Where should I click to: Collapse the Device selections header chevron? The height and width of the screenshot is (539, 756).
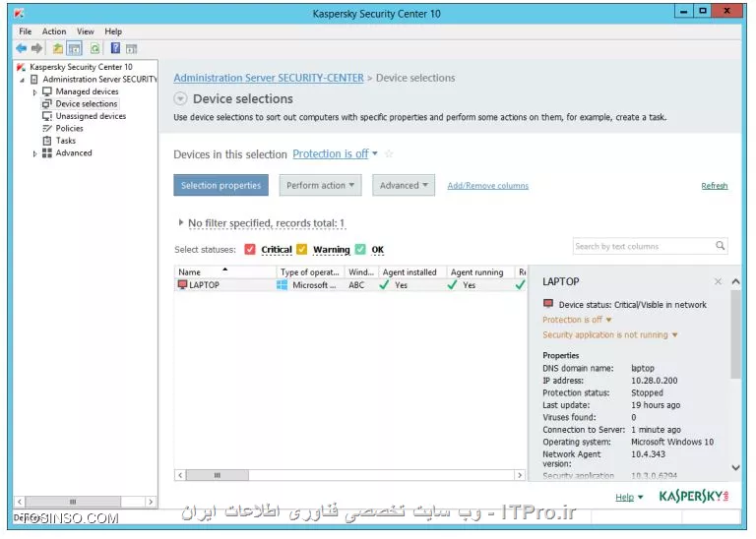click(180, 98)
